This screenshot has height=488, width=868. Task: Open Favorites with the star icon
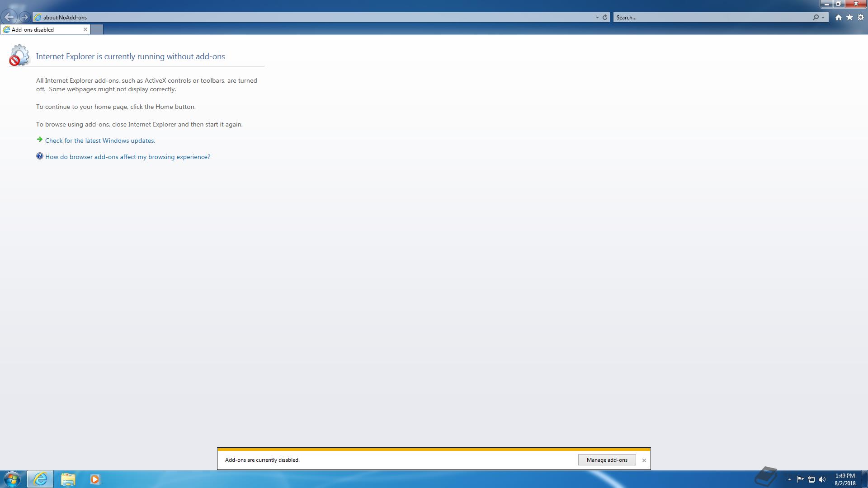[849, 17]
